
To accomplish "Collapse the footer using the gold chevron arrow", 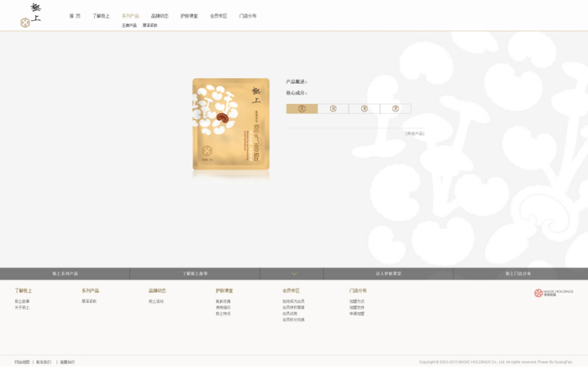I will coord(294,274).
